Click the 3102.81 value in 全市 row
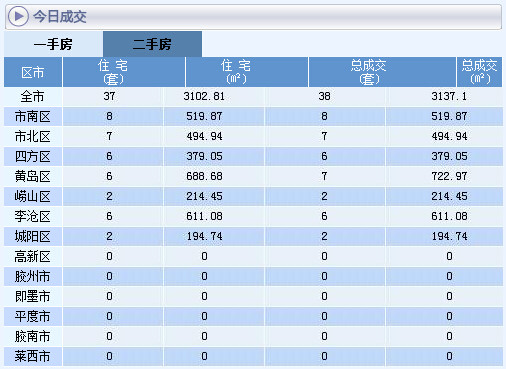Image resolution: width=506 pixels, height=369 pixels. tap(204, 96)
